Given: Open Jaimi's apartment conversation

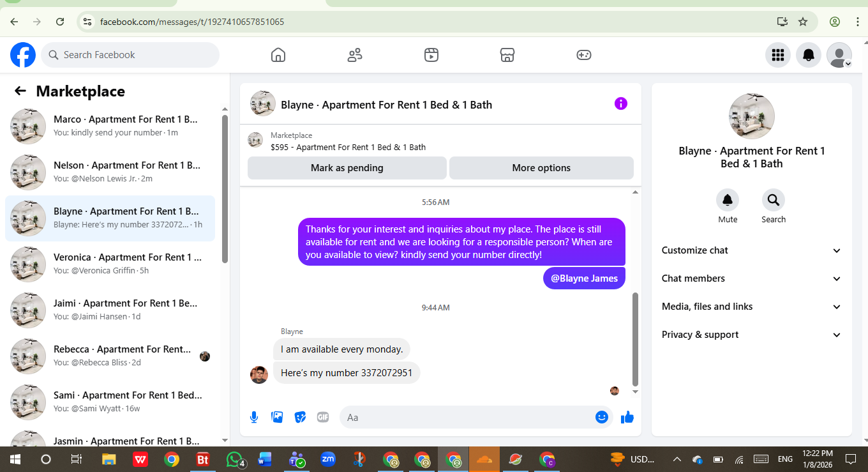Looking at the screenshot, I should click(x=110, y=310).
